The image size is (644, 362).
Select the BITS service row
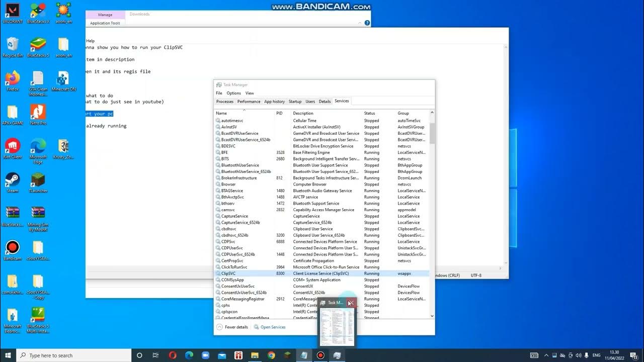coord(321,159)
